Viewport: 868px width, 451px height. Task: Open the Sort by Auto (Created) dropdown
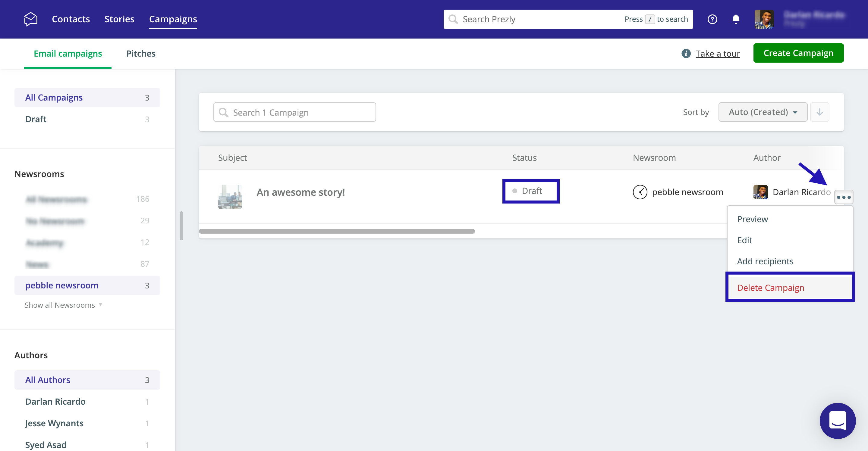coord(763,112)
